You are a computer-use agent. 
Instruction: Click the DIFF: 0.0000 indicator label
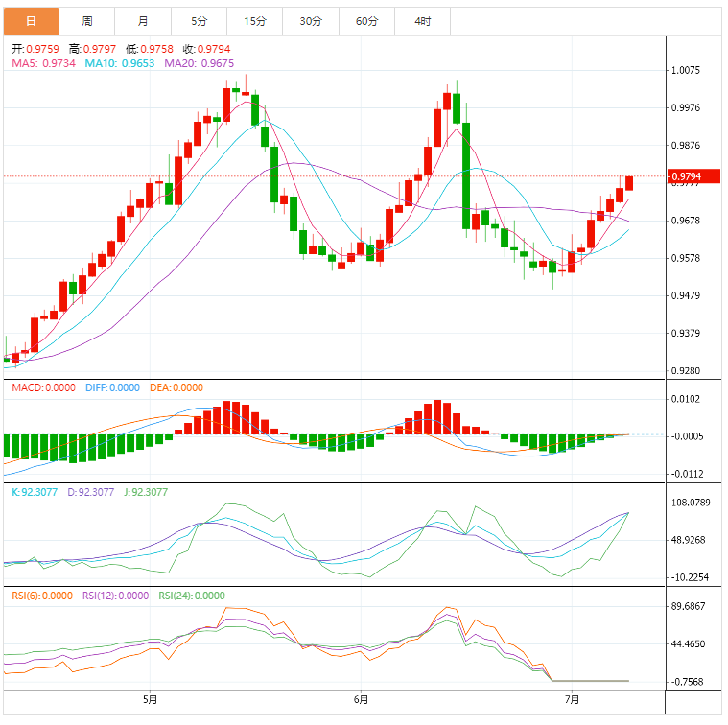(112, 388)
